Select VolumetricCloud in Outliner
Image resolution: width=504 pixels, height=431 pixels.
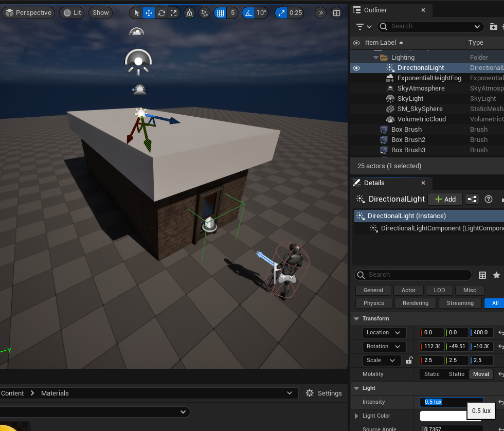421,119
